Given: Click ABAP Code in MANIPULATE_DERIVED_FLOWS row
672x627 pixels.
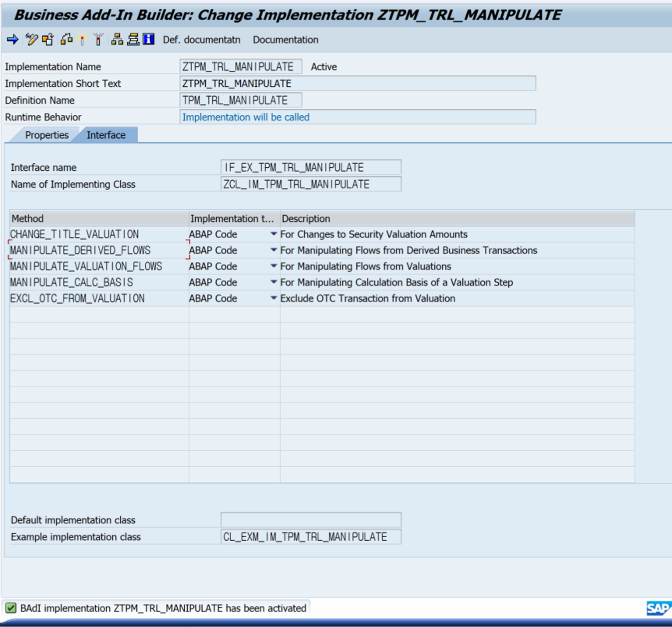Looking at the screenshot, I should (213, 250).
